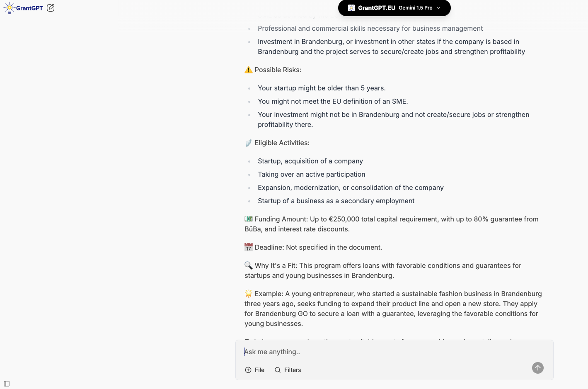Click the money emoji beside Funding Amount

coord(249,219)
